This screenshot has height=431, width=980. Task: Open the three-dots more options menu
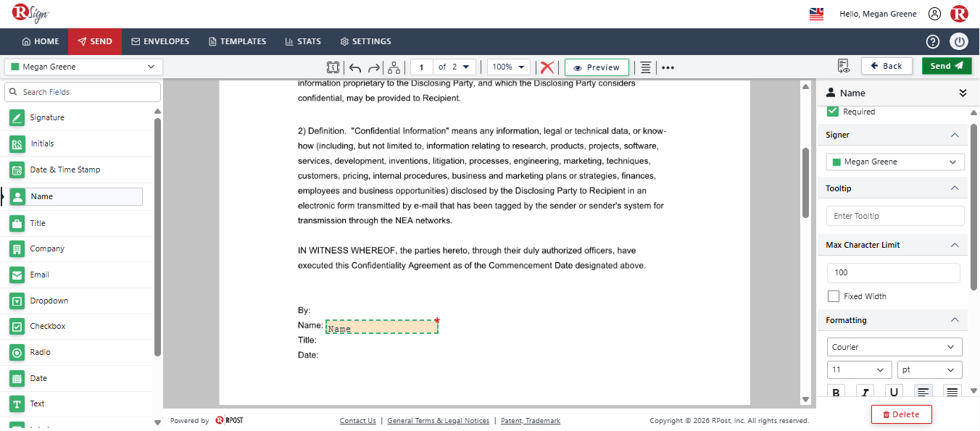668,67
